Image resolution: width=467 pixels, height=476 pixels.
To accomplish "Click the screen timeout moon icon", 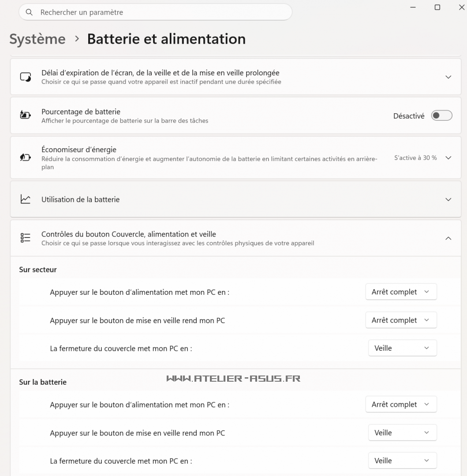I will coord(26,77).
